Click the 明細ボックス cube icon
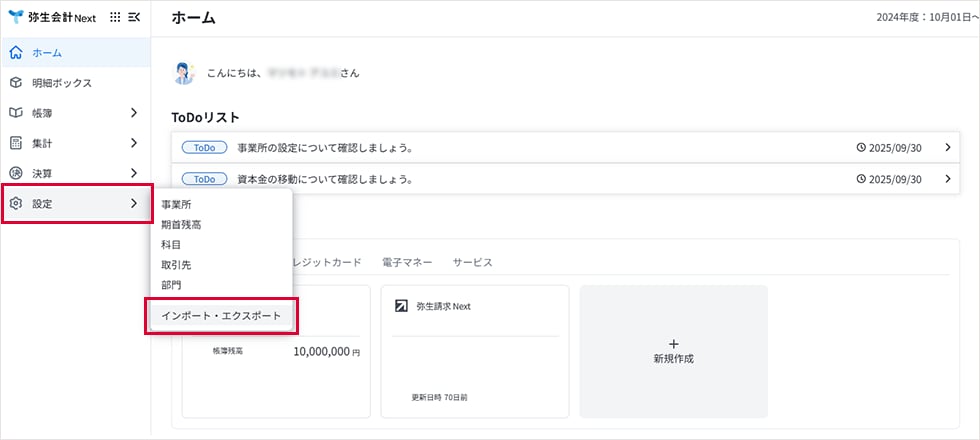Image resolution: width=980 pixels, height=440 pixels. pos(15,82)
